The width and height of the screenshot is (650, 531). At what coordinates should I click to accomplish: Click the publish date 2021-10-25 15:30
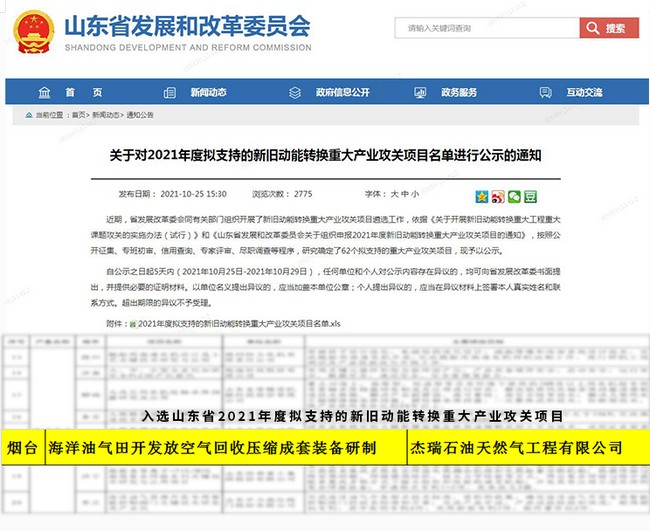tap(194, 194)
